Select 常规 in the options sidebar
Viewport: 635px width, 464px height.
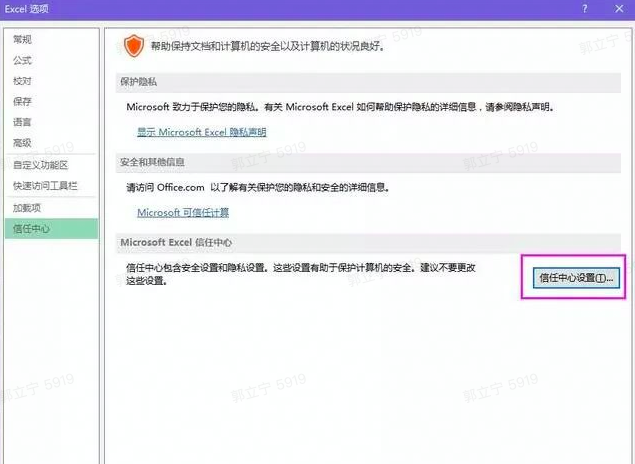pos(22,39)
